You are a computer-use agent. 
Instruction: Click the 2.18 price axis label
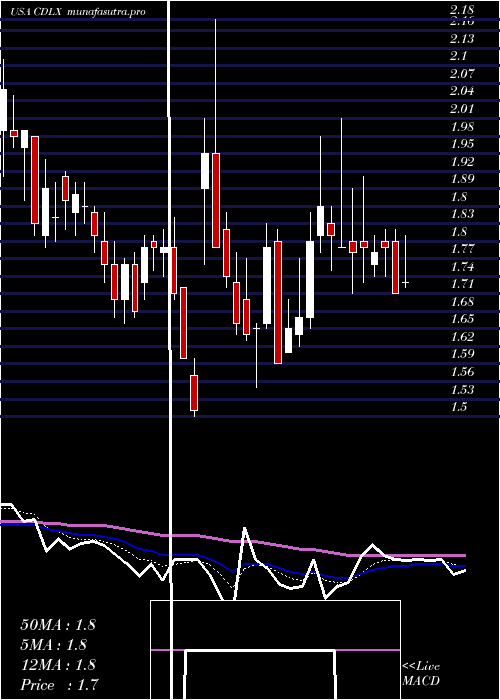click(462, 10)
